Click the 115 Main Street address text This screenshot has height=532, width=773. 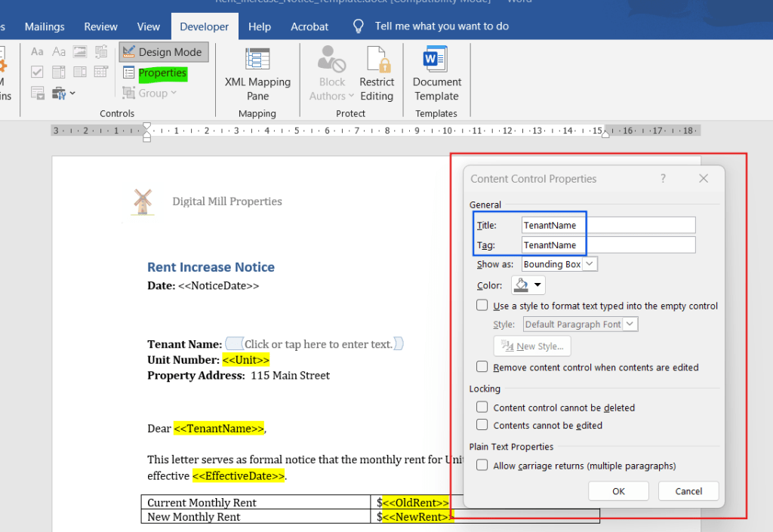pos(291,375)
